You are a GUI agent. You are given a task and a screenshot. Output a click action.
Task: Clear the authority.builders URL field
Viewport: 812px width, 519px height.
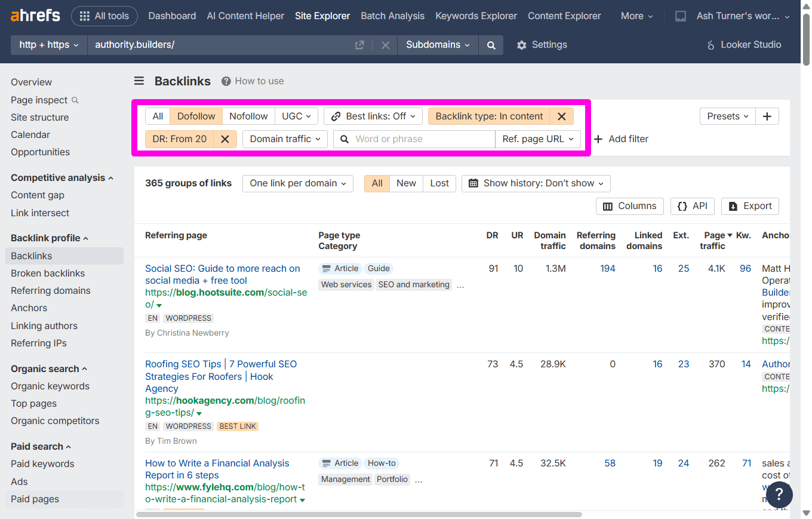(385, 45)
